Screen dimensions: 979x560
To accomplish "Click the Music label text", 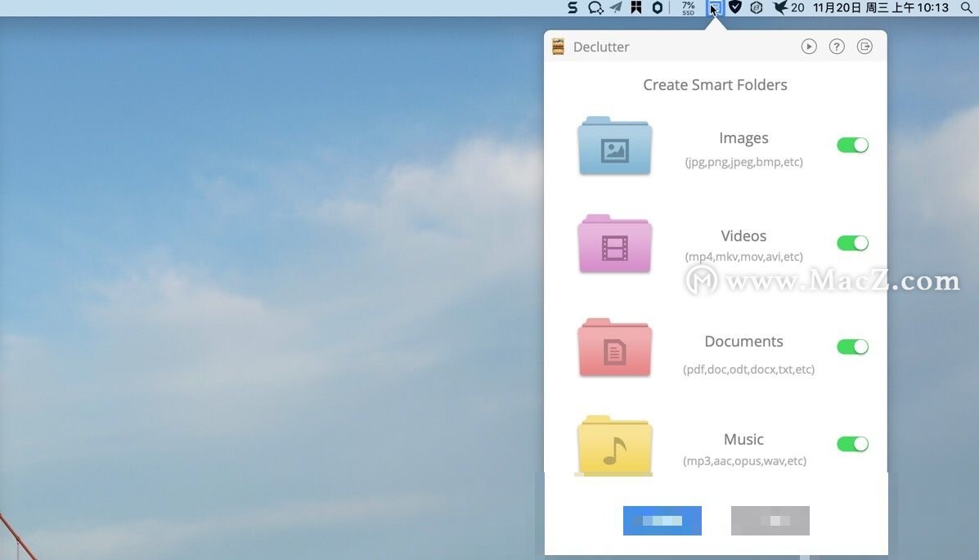I will (743, 440).
